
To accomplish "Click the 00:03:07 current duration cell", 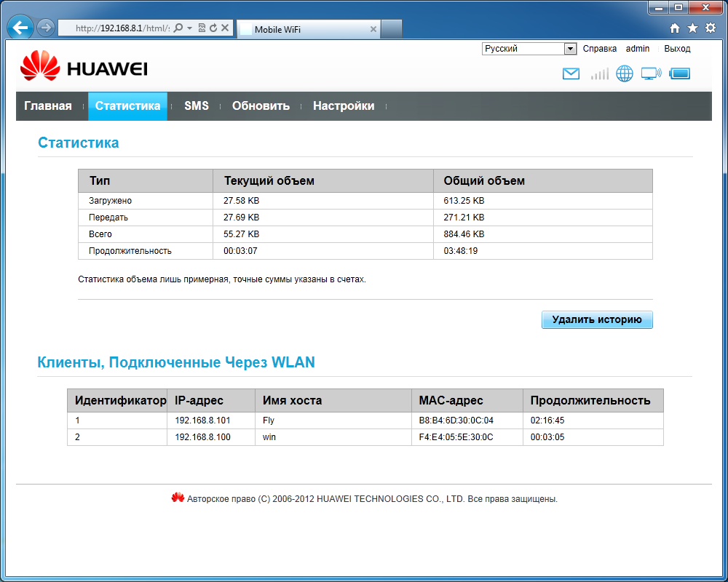I will 323,251.
